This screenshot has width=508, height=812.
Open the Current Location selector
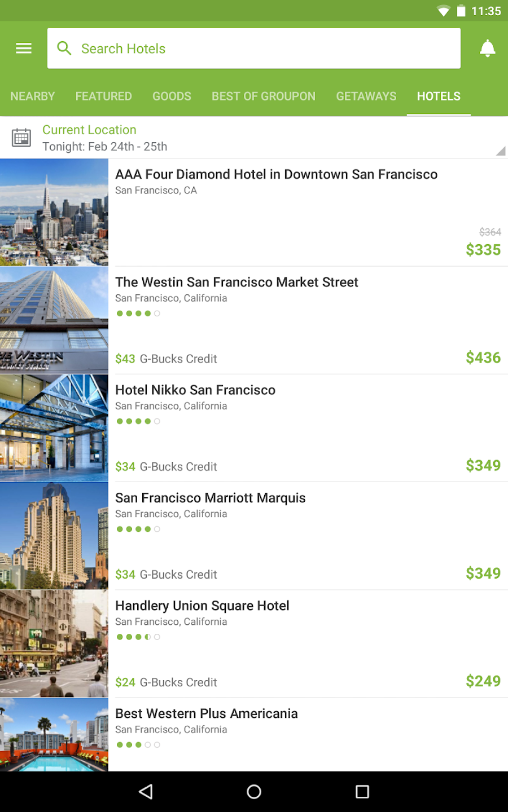click(x=89, y=130)
